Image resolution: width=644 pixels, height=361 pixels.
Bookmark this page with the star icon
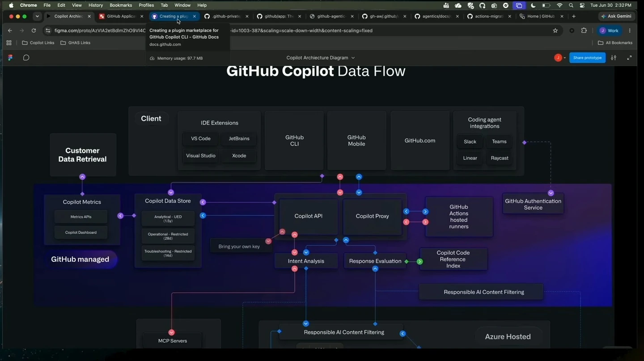(555, 30)
